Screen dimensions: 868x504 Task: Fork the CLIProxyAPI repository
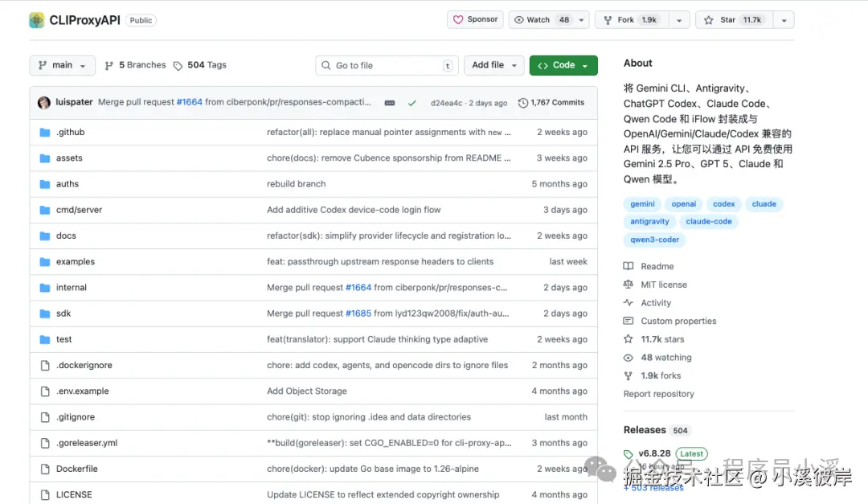coord(632,20)
